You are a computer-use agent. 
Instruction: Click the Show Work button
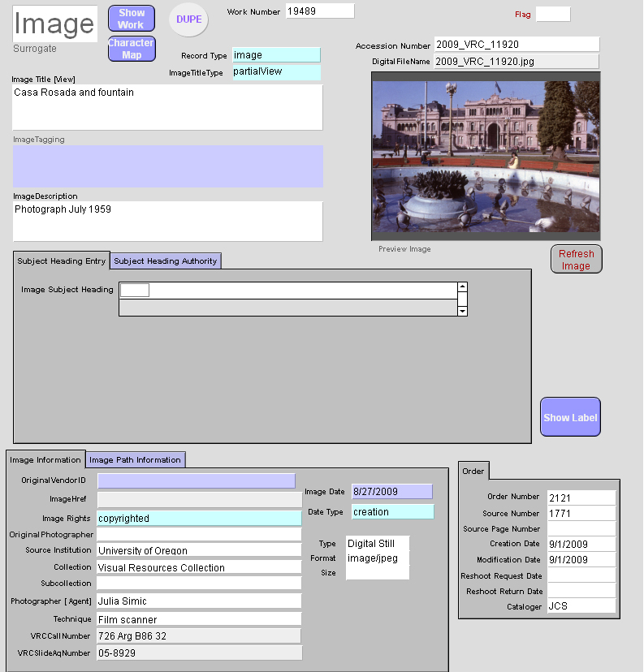pos(131,19)
